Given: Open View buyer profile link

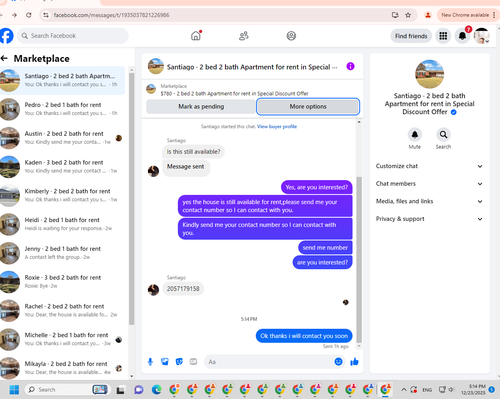Looking at the screenshot, I should point(277,126).
